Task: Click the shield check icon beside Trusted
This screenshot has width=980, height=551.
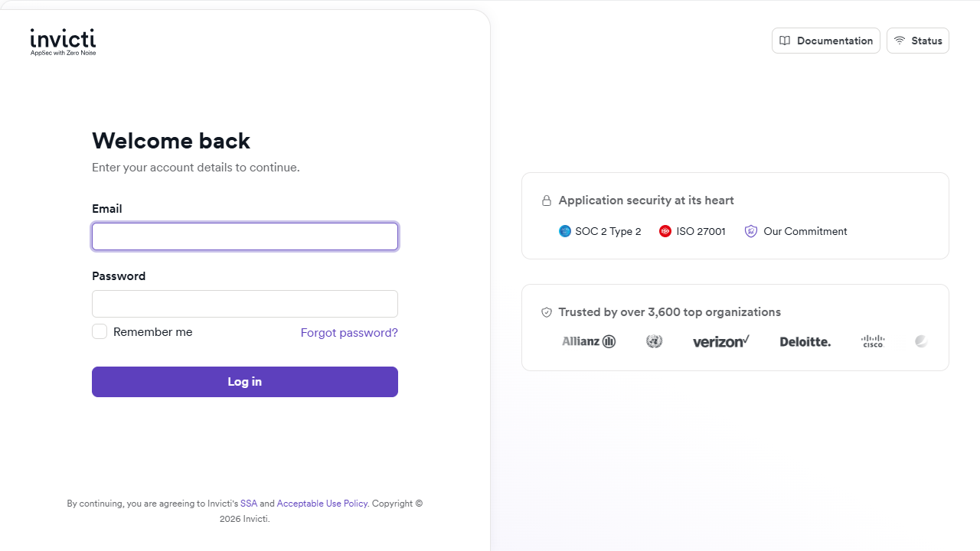Action: pyautogui.click(x=547, y=312)
